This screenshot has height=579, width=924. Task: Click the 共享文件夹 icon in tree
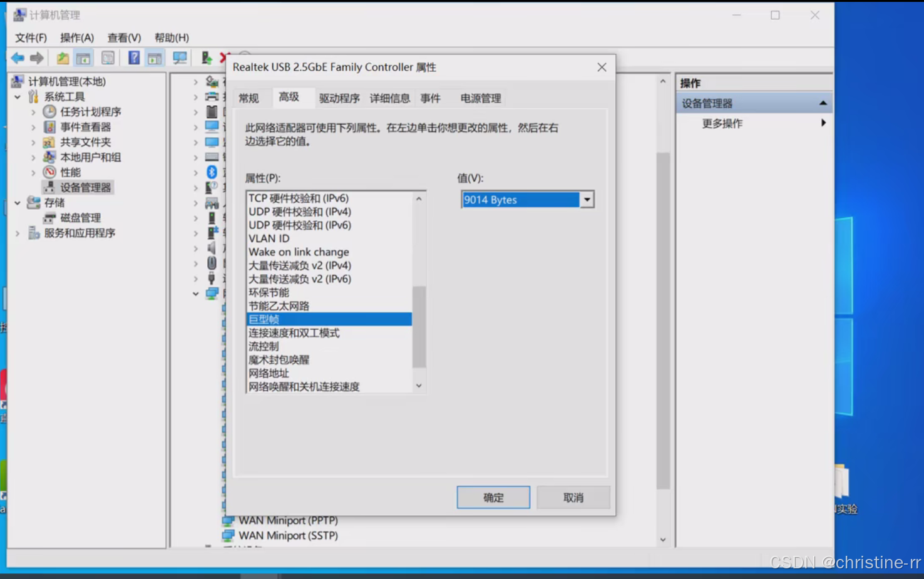(49, 142)
